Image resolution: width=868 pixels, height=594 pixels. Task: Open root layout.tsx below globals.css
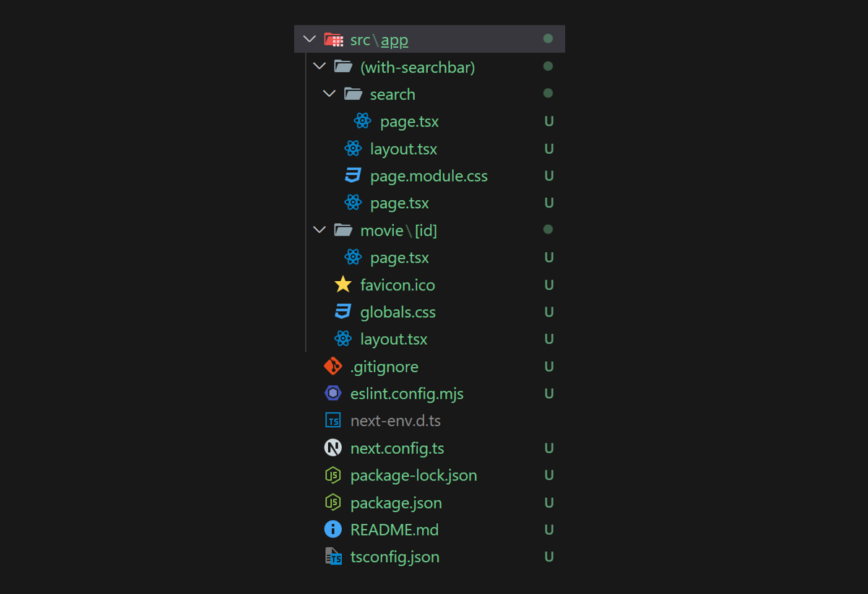click(x=394, y=339)
